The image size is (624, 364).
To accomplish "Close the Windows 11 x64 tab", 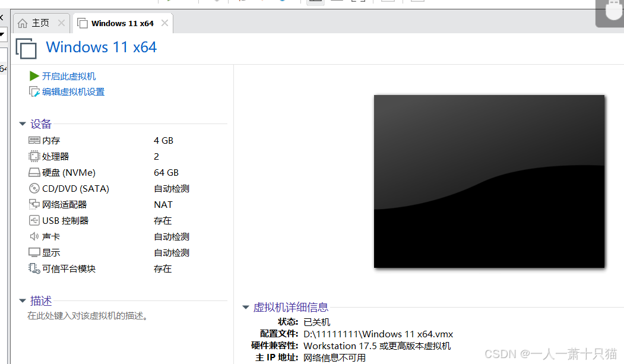I will click(x=164, y=23).
